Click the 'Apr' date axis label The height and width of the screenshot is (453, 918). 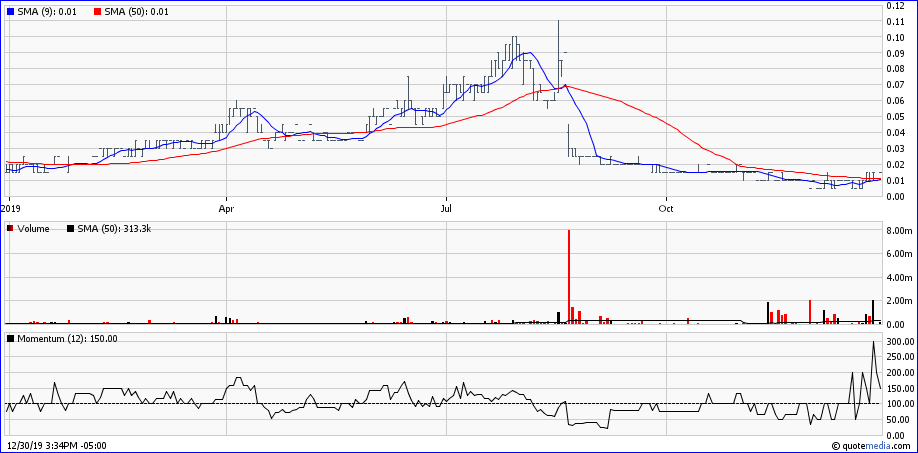[x=227, y=209]
